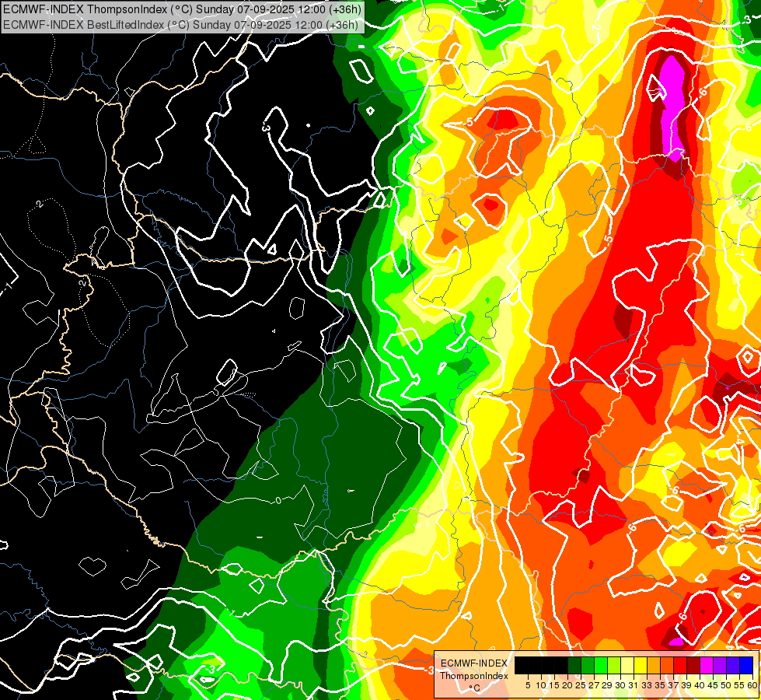Click legend tick value 40
The width and height of the screenshot is (761, 700).
pyautogui.click(x=700, y=685)
